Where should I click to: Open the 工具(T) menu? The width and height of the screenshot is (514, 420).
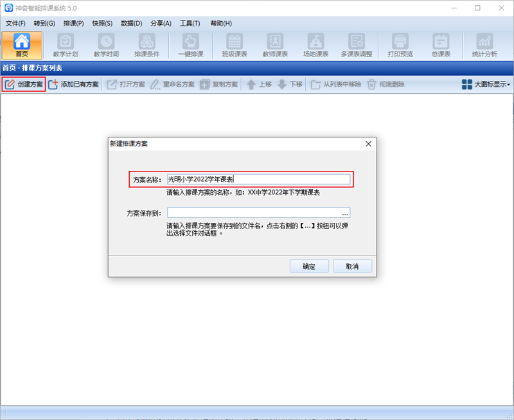tap(190, 23)
